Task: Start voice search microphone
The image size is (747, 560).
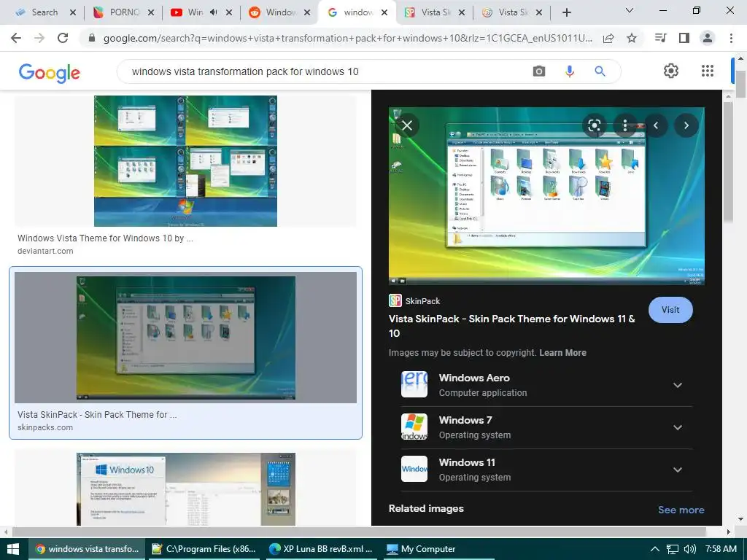Action: click(569, 71)
